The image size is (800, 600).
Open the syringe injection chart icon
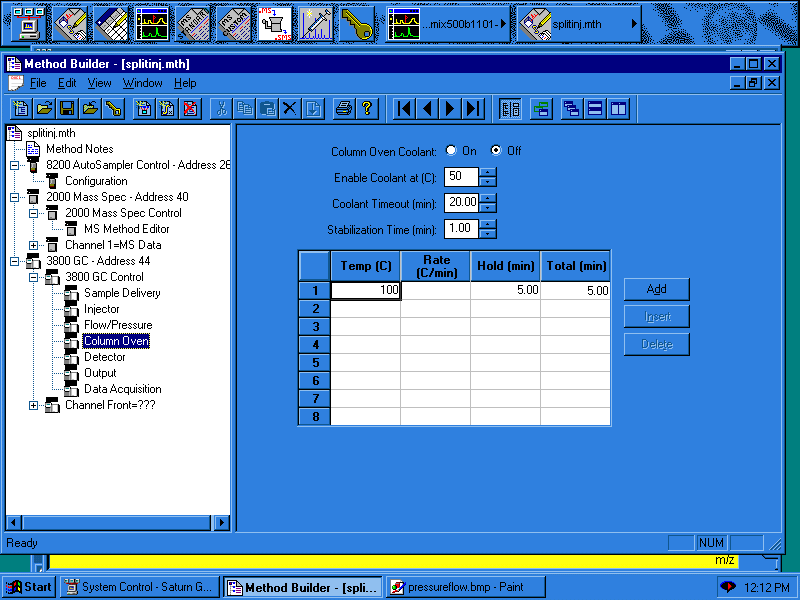pos(316,24)
